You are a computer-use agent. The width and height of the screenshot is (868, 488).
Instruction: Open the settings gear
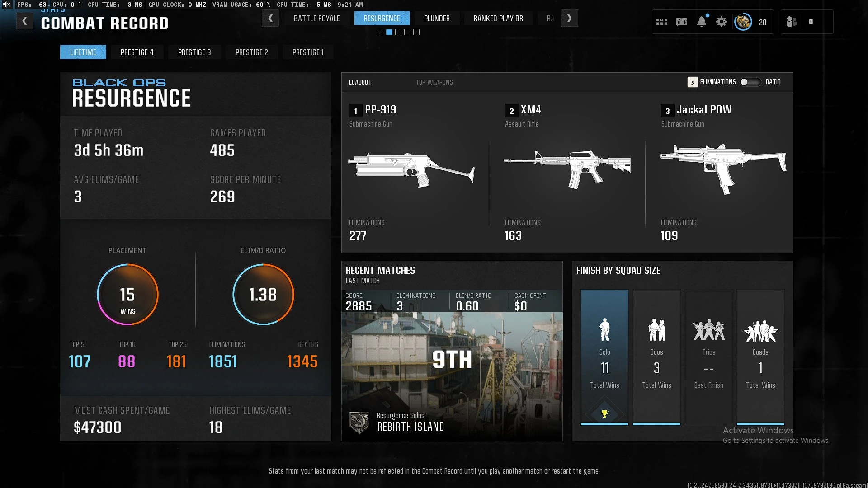click(x=721, y=22)
